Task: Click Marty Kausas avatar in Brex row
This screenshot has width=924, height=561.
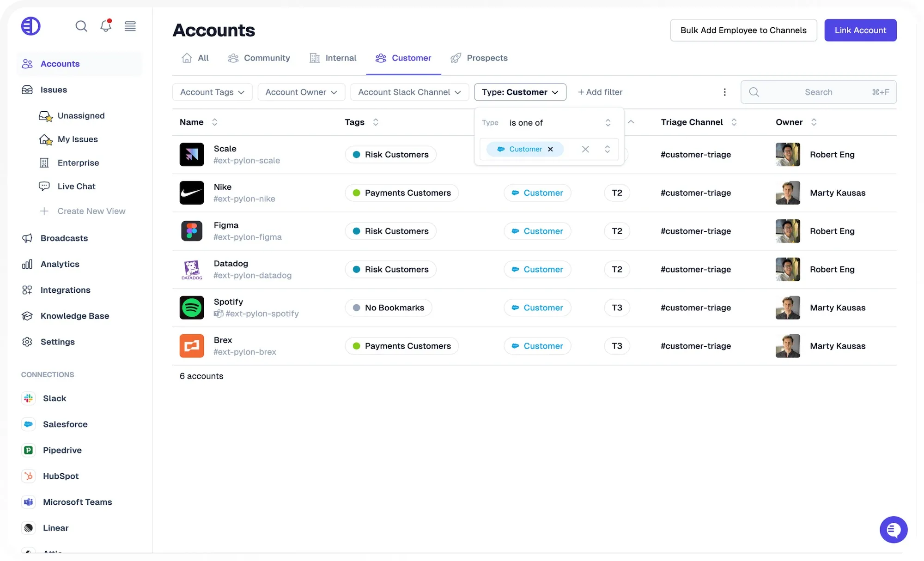Action: [788, 346]
